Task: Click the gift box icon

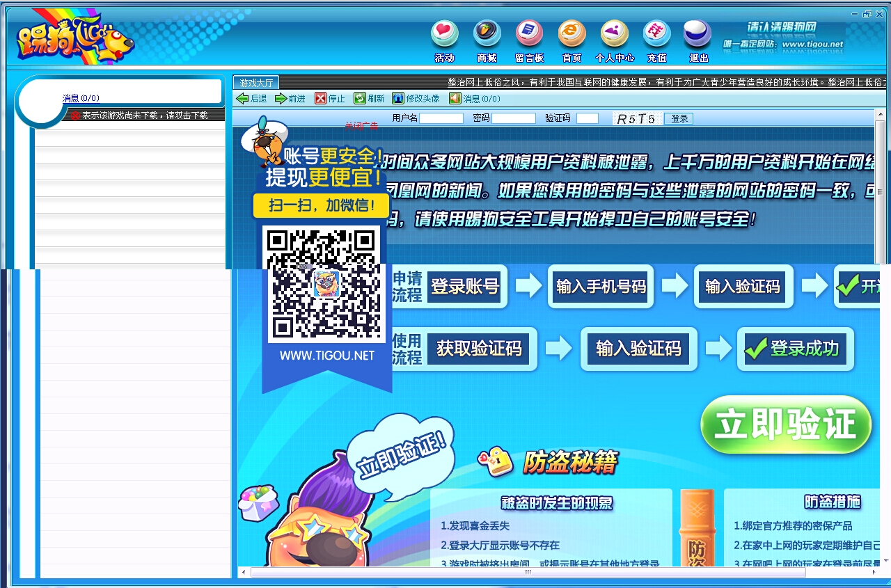Action: click(258, 502)
